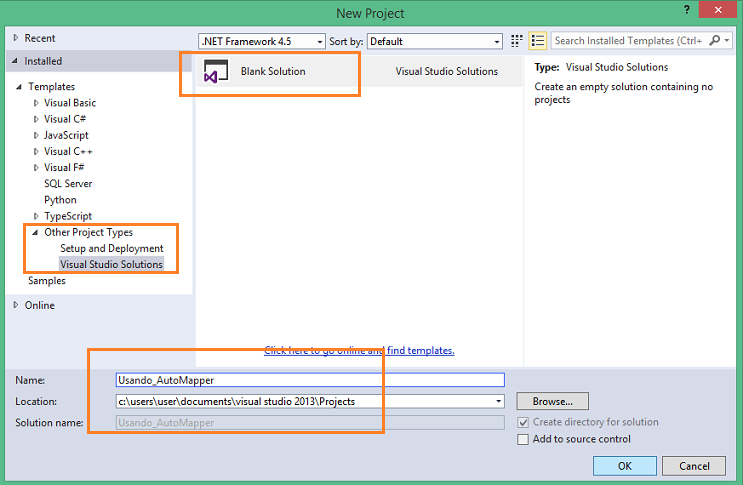Expand the Visual F# node arrow
The width and height of the screenshot is (743, 485).
[36, 168]
